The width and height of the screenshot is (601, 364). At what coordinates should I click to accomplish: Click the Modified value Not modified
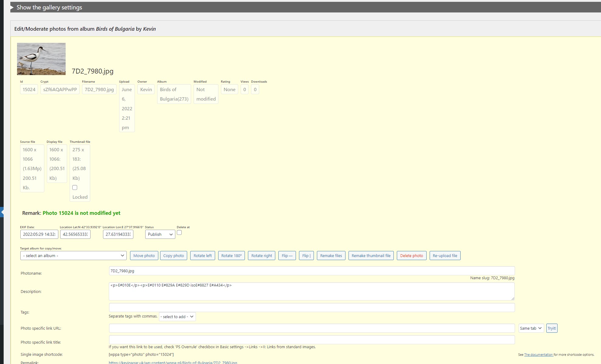(206, 94)
